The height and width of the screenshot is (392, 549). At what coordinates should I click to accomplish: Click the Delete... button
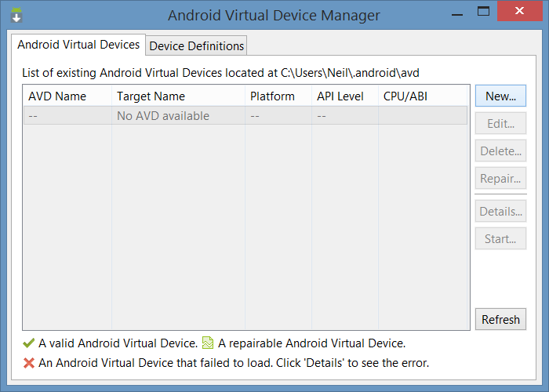[500, 151]
